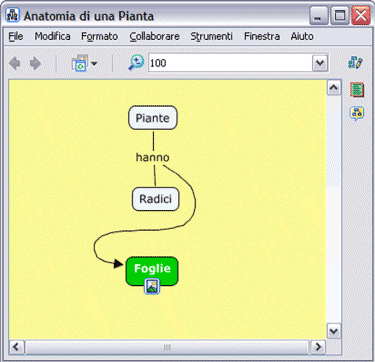Open the image resource icon under Foglie
The height and width of the screenshot is (362, 375).
click(x=152, y=286)
